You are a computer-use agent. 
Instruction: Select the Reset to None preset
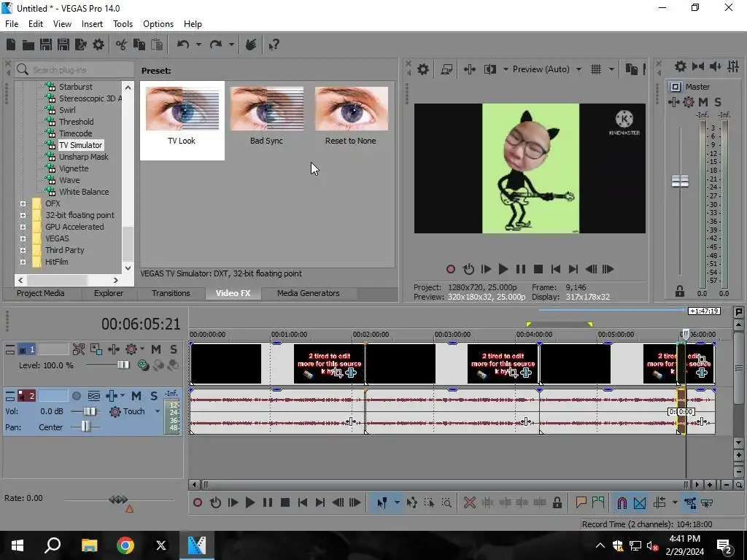(x=351, y=116)
